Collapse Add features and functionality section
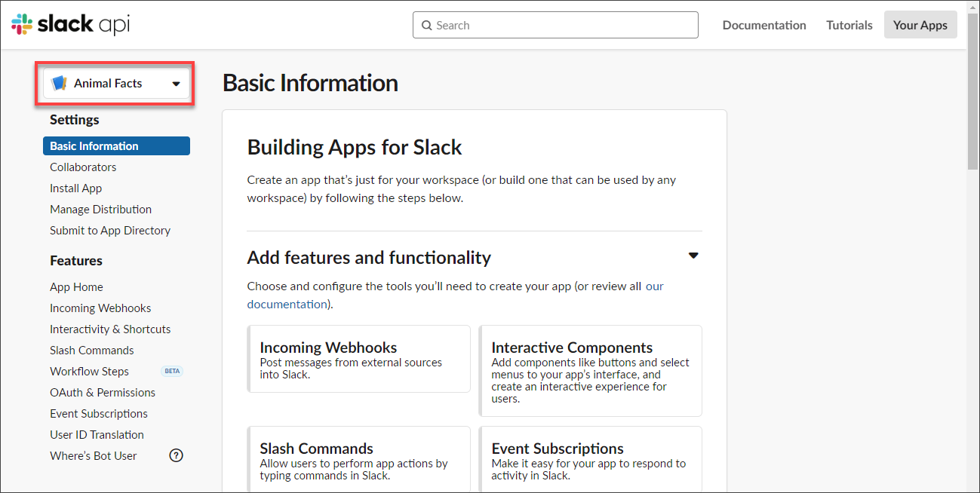 [x=693, y=256]
